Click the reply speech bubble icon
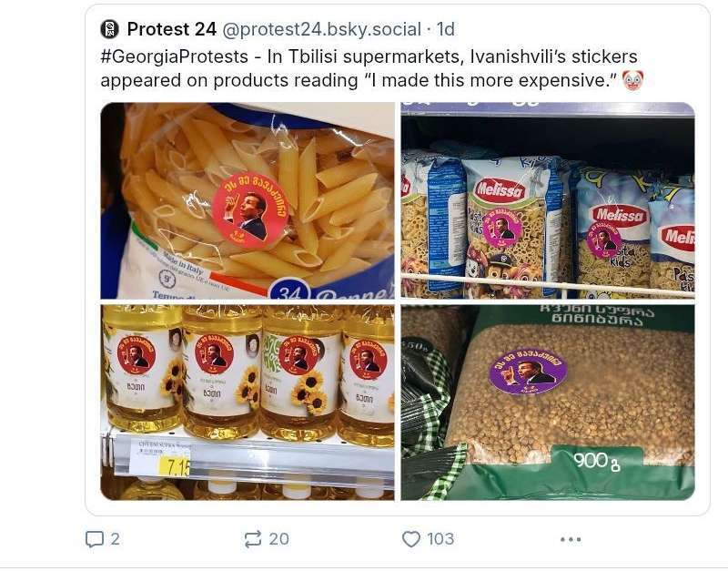Screen dimensions: 728x571 [94, 539]
